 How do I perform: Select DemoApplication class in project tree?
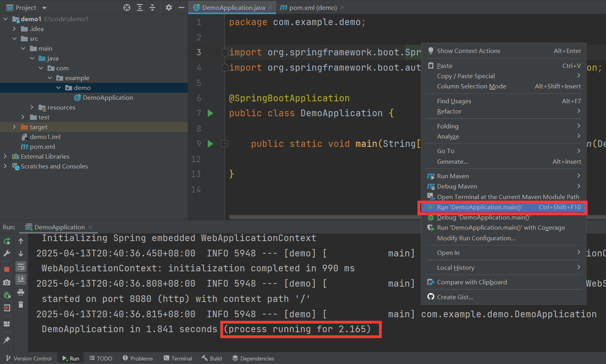104,98
